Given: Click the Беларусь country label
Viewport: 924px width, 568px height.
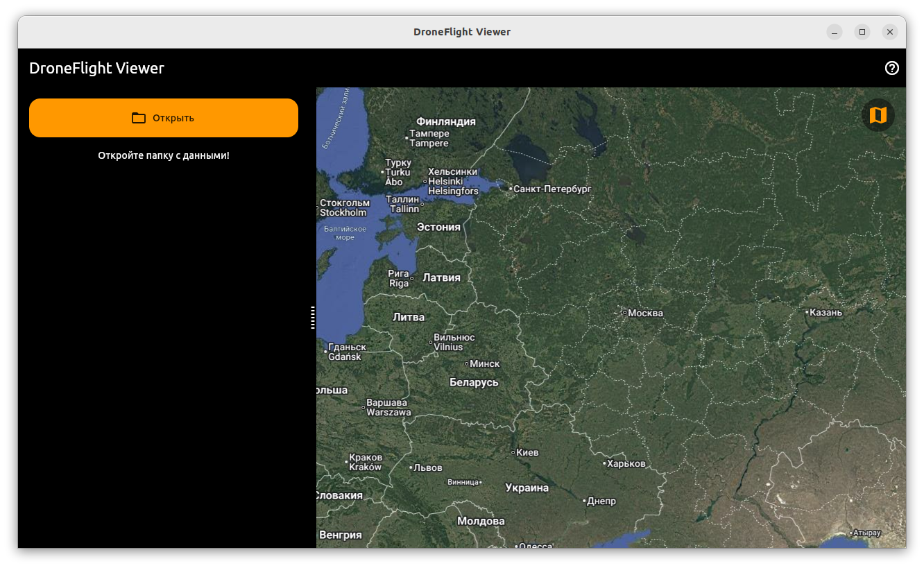Looking at the screenshot, I should point(474,382).
